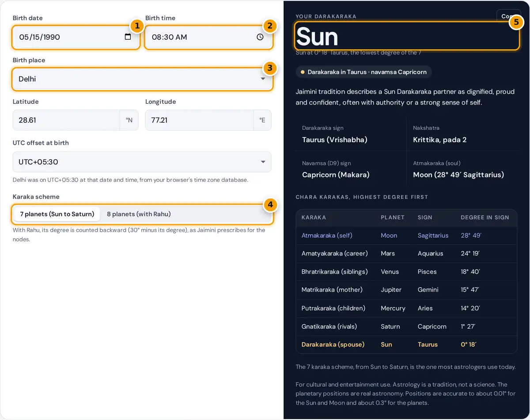This screenshot has width=530, height=420.
Task: Click the Birth date field showing 05/15/1990
Action: click(76, 37)
